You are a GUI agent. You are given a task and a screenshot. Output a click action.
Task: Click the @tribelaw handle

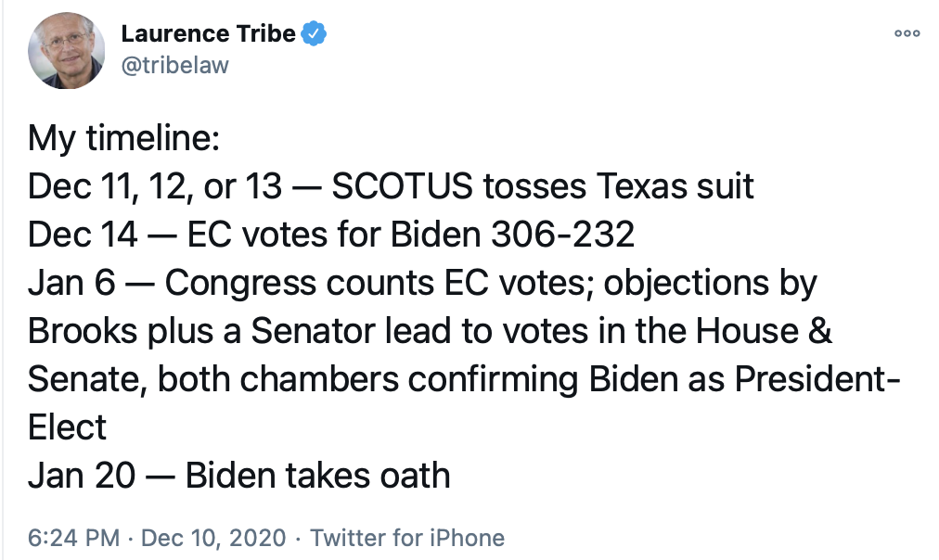tap(174, 65)
